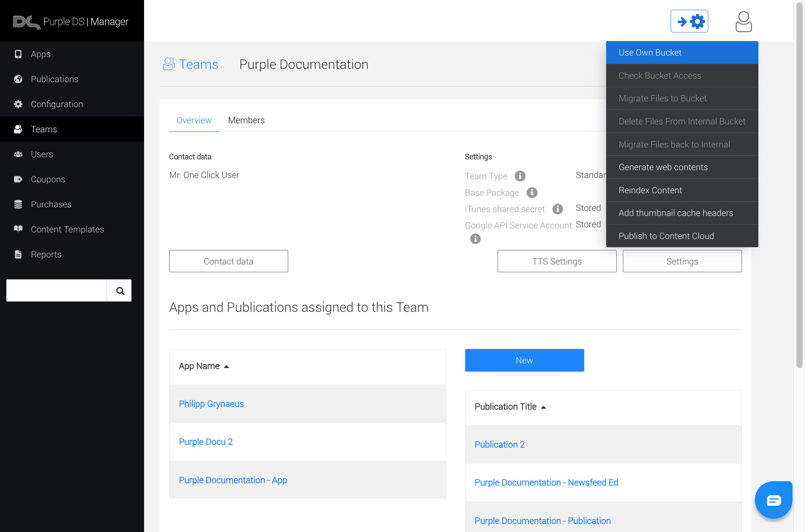Image resolution: width=805 pixels, height=532 pixels.
Task: Choose Publish to Content Cloud
Action: click(x=682, y=236)
